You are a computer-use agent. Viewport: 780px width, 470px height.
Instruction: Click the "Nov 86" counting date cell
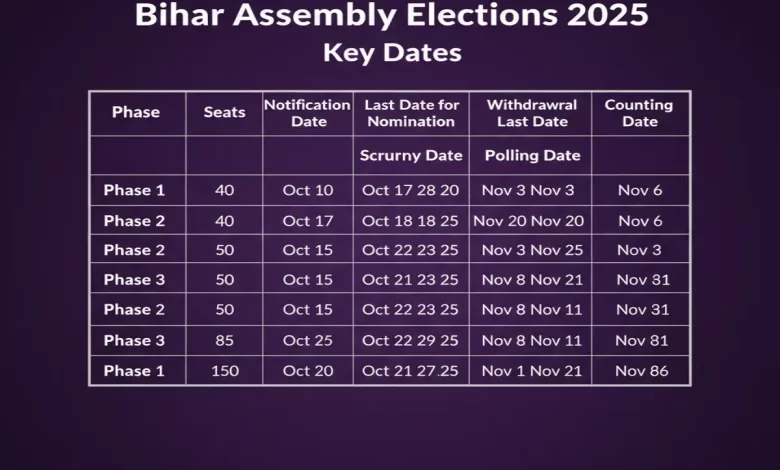pos(642,370)
